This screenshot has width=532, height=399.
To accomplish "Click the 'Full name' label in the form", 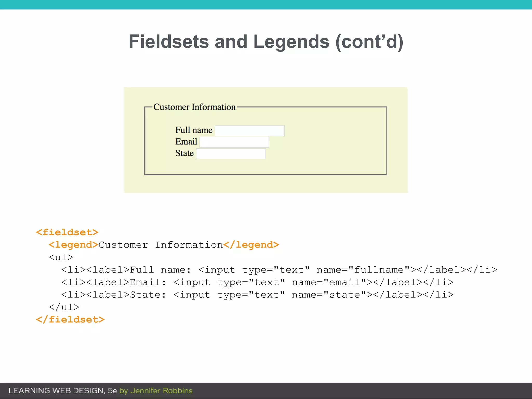I will 194,130.
